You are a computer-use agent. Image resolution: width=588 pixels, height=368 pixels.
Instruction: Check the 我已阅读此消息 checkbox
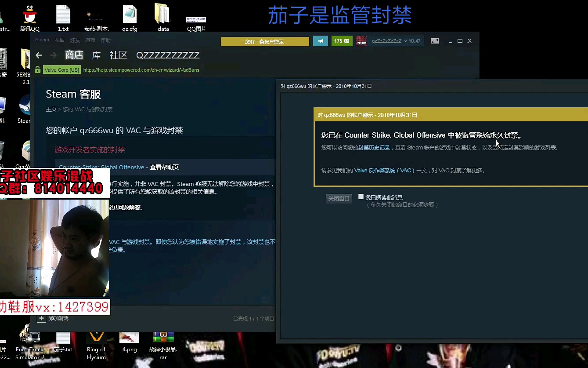click(x=361, y=197)
